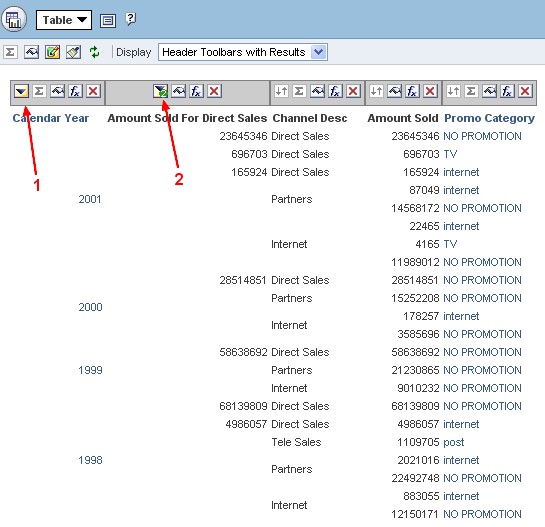The height and width of the screenshot is (527, 545).
Task: Drill into the 1999 year link
Action: (90, 370)
